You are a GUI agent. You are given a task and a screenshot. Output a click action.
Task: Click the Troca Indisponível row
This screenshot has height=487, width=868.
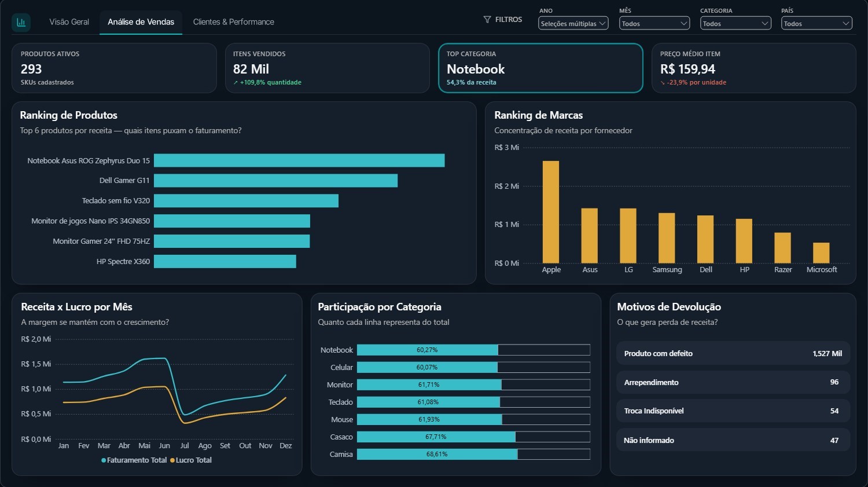[733, 411]
